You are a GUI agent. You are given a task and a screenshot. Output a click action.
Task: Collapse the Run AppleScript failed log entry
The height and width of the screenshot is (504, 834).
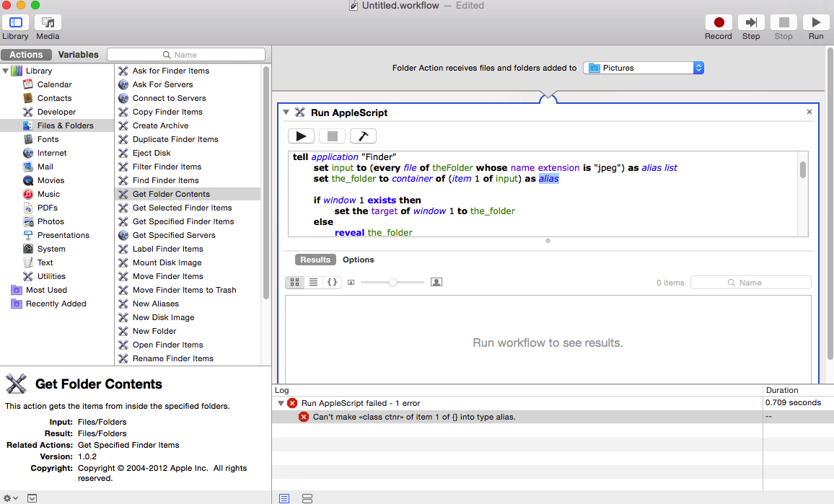[x=281, y=404]
